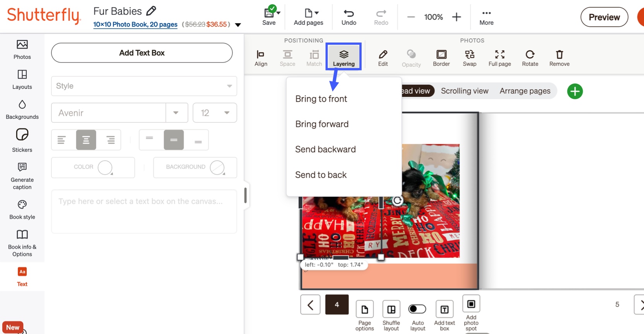Click the Space positioning tool
Screen dimensions: 644x334
(287, 58)
